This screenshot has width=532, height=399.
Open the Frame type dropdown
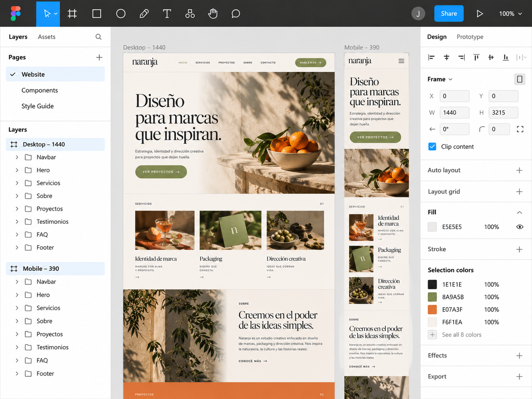[440, 79]
